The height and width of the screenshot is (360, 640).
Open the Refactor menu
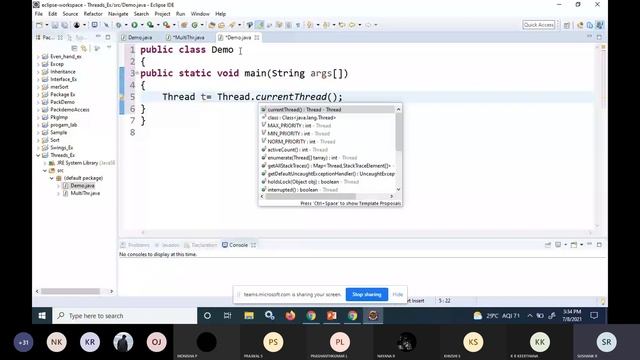click(93, 14)
